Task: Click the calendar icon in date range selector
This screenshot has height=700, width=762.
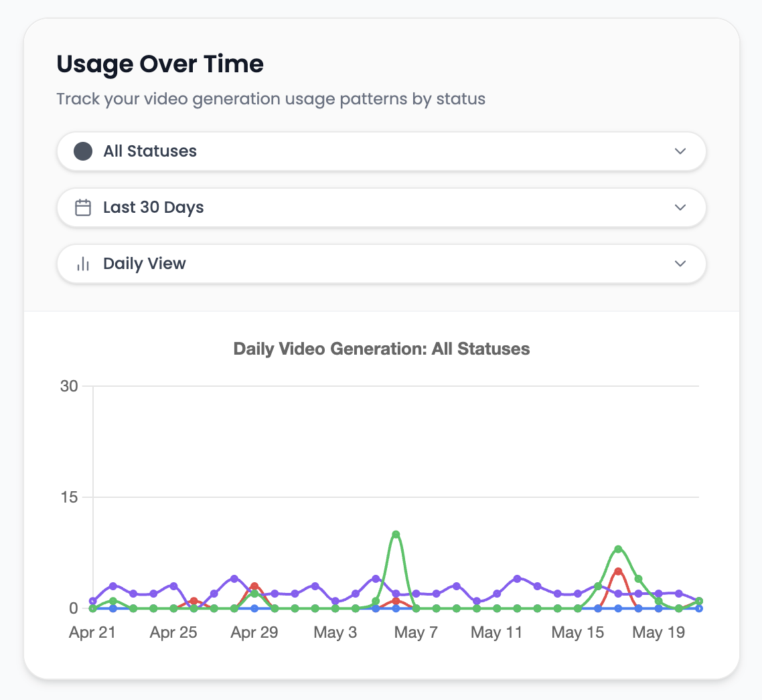Action: point(82,207)
